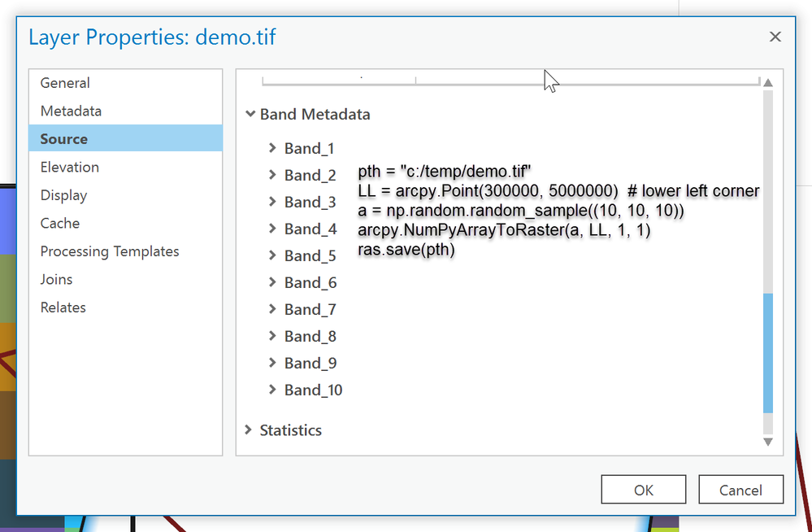This screenshot has width=812, height=532.
Task: Click the scrollbar down arrow
Action: (x=767, y=442)
